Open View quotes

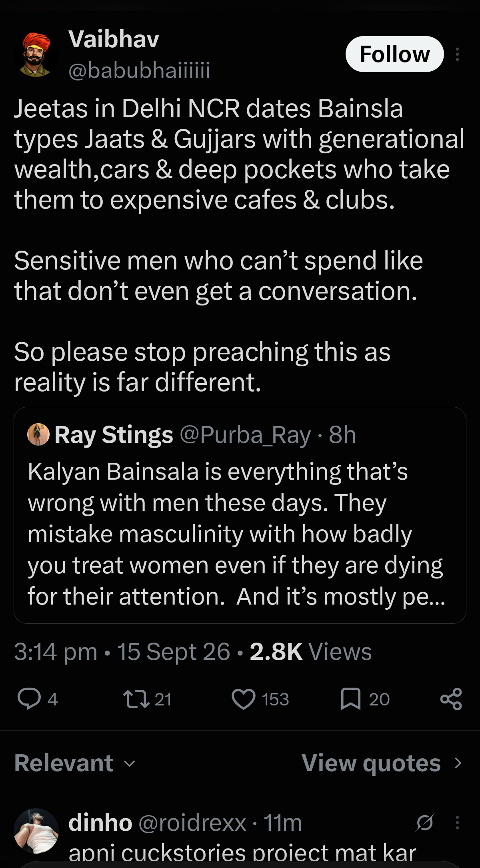(x=382, y=763)
